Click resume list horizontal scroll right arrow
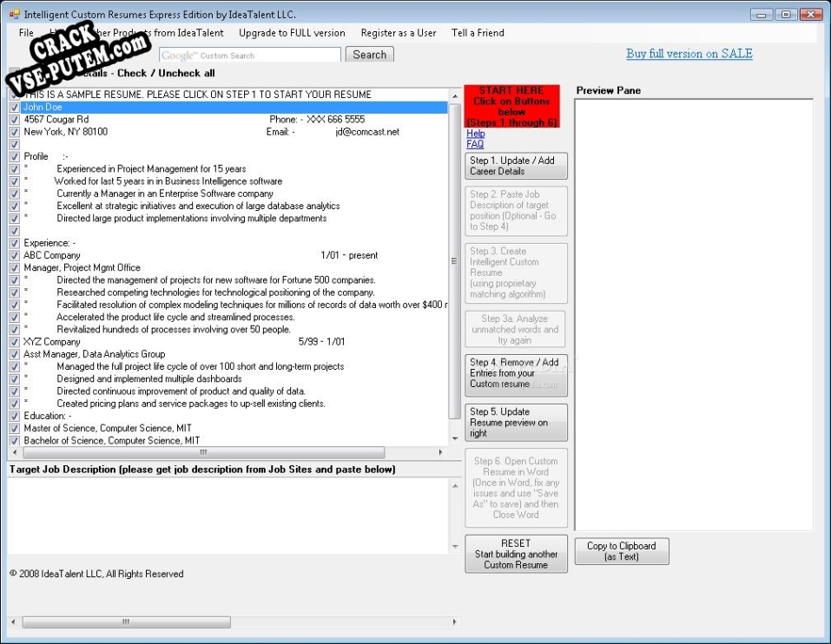 point(440,453)
